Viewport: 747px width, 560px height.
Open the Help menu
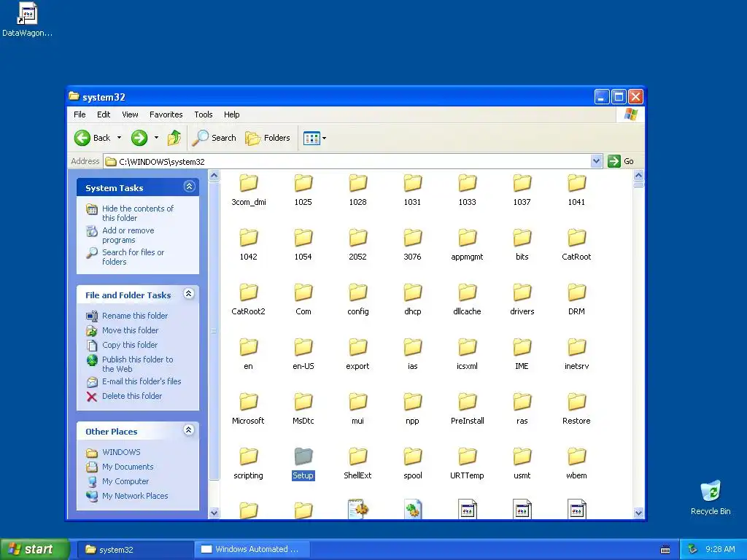pos(231,114)
